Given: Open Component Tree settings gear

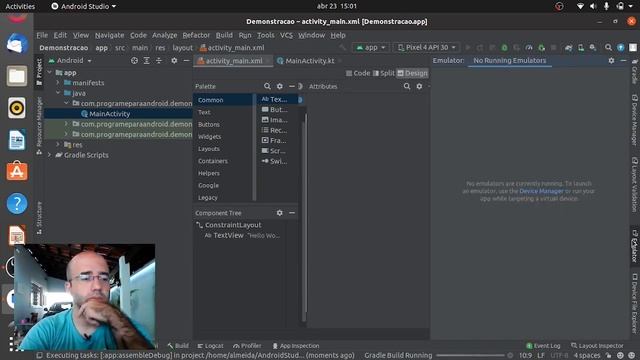Looking at the screenshot, I should coord(280,213).
